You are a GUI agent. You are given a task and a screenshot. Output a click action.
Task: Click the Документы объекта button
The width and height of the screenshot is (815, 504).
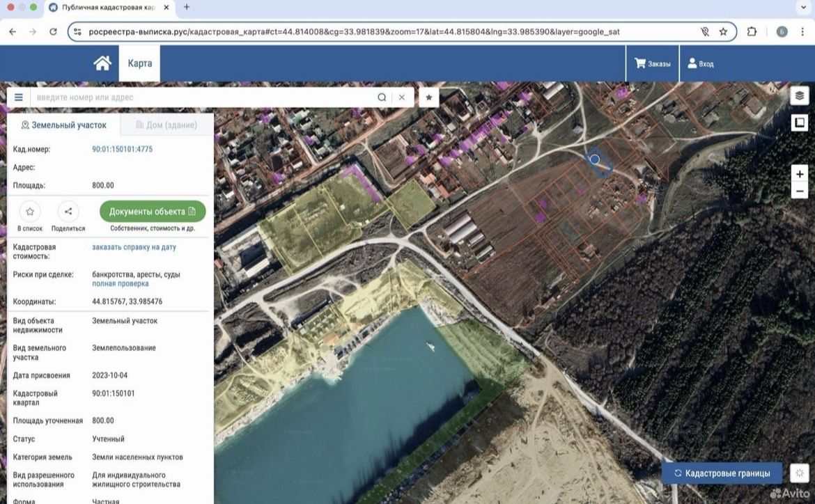tap(153, 212)
